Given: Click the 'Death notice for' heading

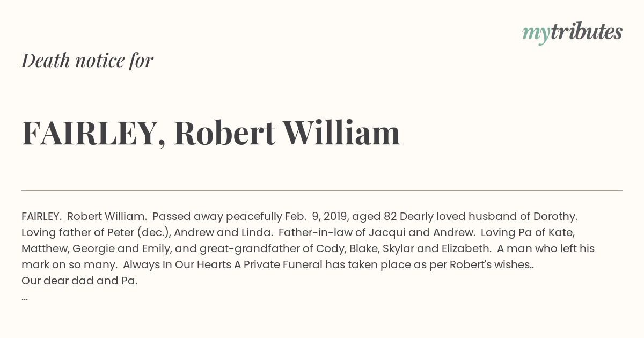Looking at the screenshot, I should click(x=87, y=61).
